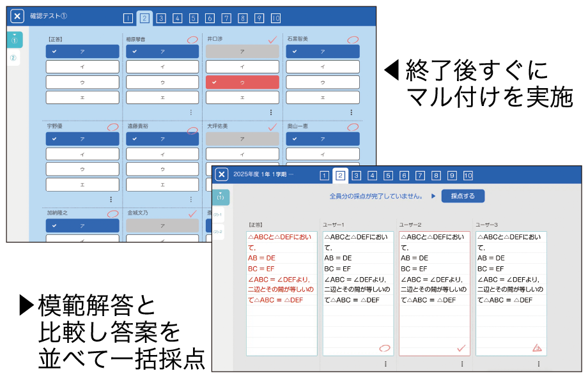The image size is (588, 378).
Task: Expand the three-dot menu below 石黒智美's choices
Action: pyautogui.click(x=351, y=112)
